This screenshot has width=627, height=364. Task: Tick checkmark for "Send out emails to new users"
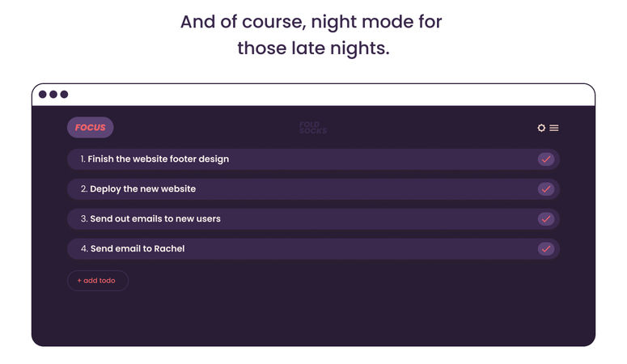pos(546,218)
